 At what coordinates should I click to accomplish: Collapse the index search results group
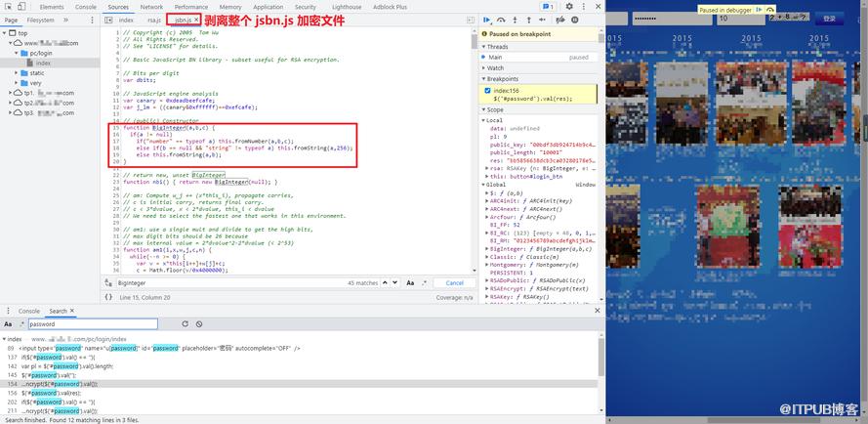(x=5, y=339)
